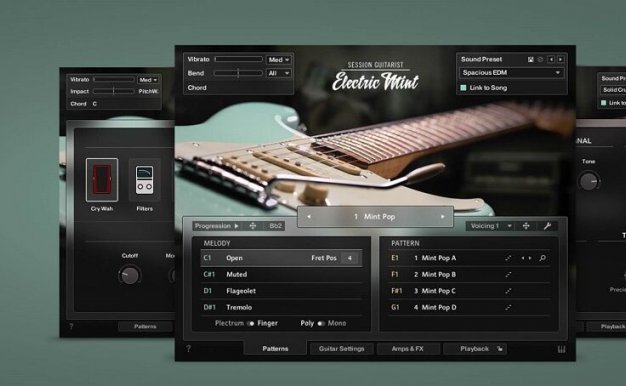Click the question mark help icon in front window

(x=188, y=348)
